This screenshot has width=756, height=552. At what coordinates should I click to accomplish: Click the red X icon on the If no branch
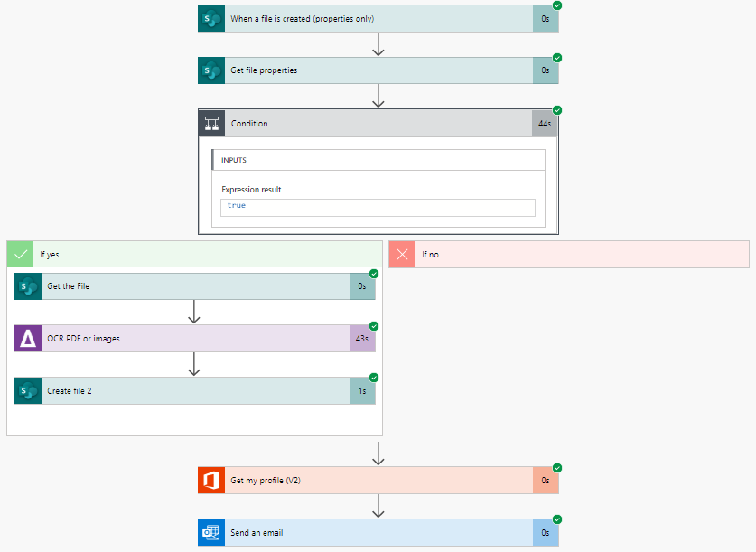point(402,254)
